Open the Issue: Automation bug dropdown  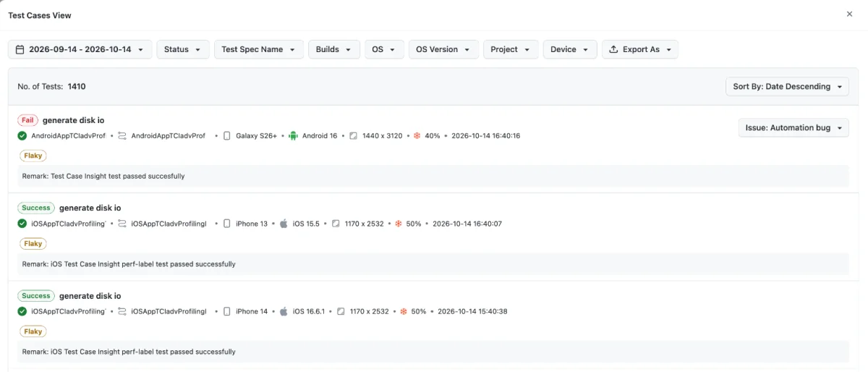pos(793,128)
